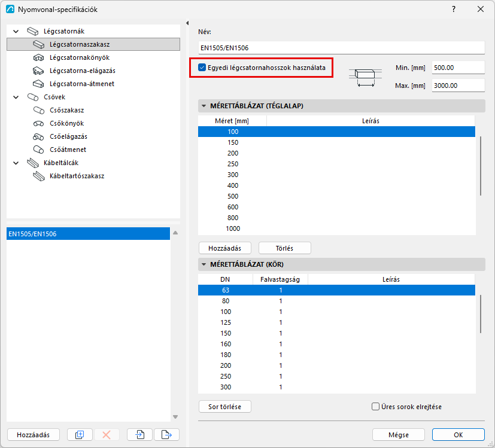Click the help question mark icon
This screenshot has width=495, height=448.
[454, 9]
